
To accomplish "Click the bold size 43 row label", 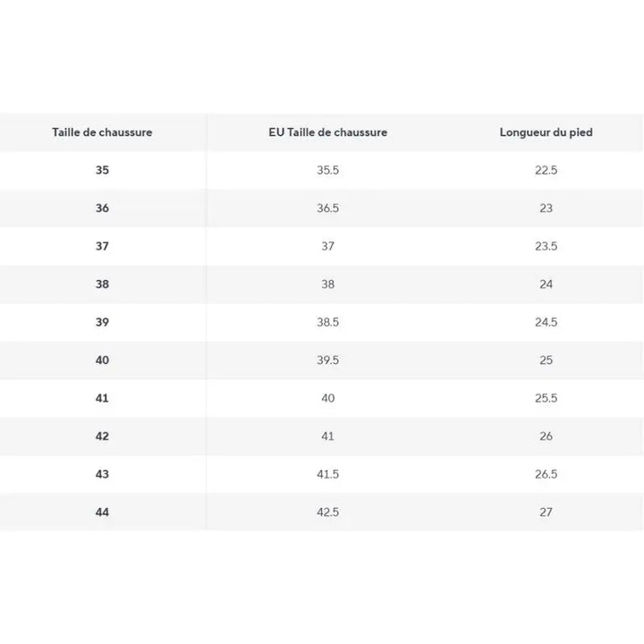I will click(x=102, y=474).
